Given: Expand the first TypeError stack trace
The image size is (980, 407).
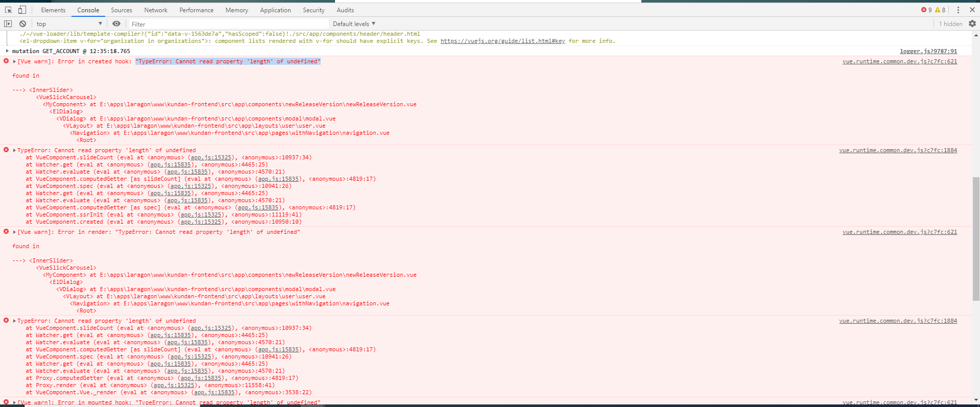Looking at the screenshot, I should (14, 150).
